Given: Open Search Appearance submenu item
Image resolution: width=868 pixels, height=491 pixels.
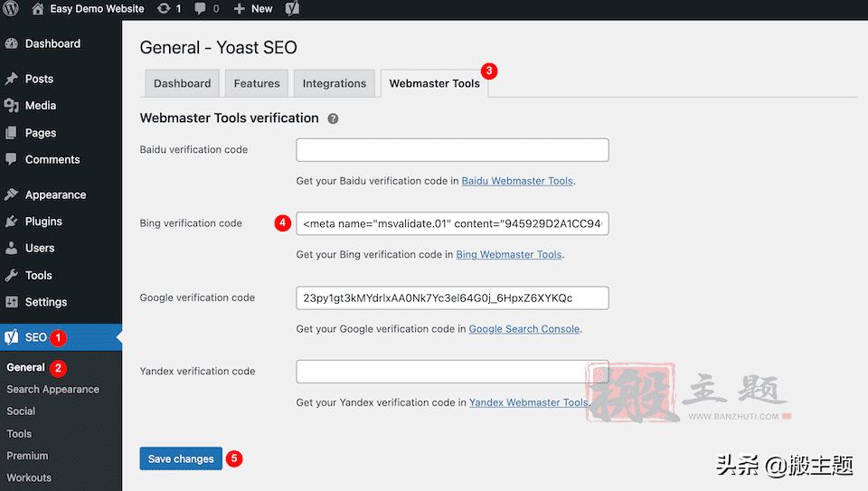Looking at the screenshot, I should tap(52, 389).
